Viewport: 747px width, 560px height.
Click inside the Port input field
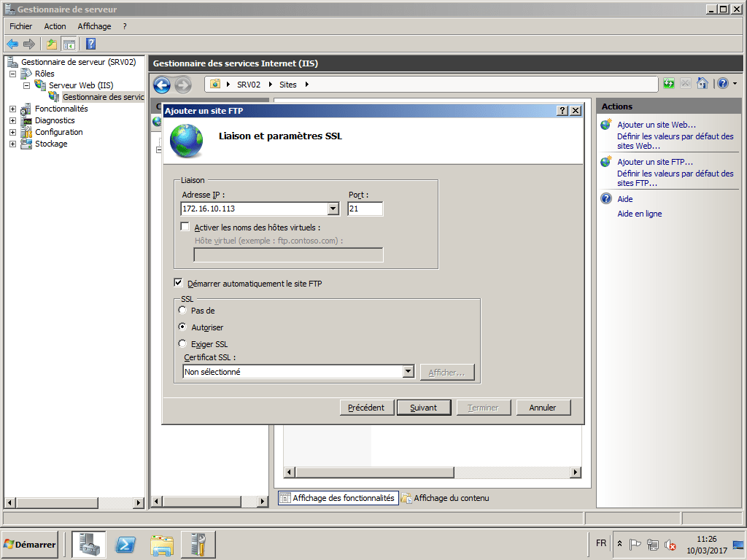point(365,209)
